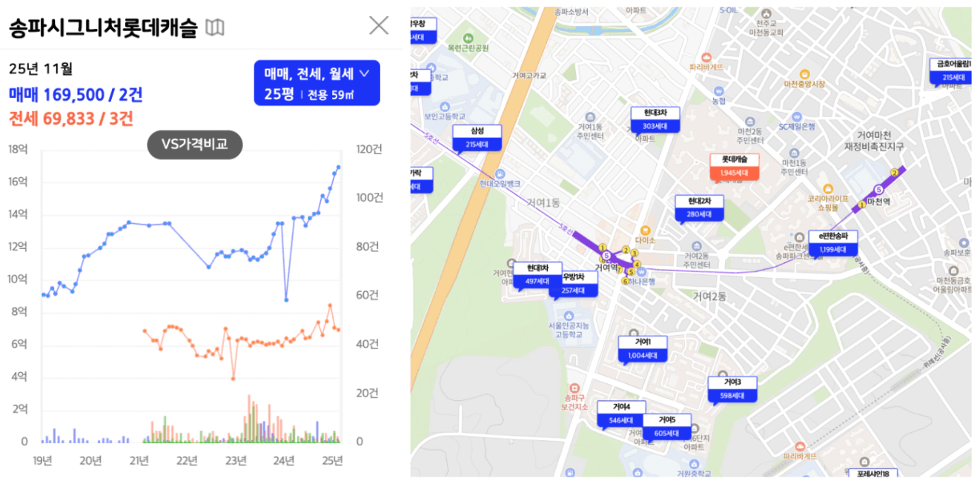The width and height of the screenshot is (980, 484).
Task: Click the 거여1동 주민센터 icon
Action: [x=590, y=116]
